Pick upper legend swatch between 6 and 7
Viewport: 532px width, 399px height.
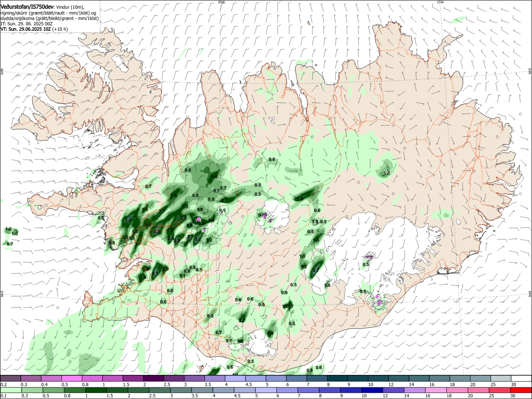296,379
